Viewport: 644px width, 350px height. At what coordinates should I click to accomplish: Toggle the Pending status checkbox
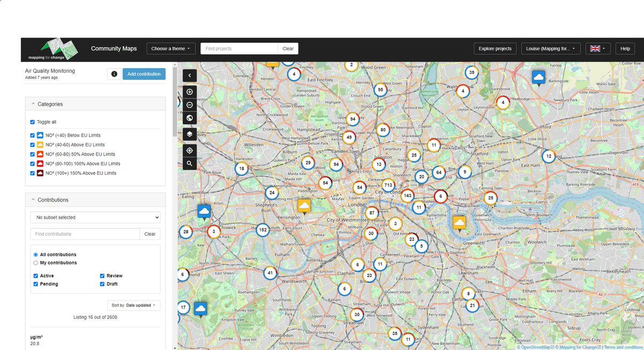pyautogui.click(x=36, y=284)
